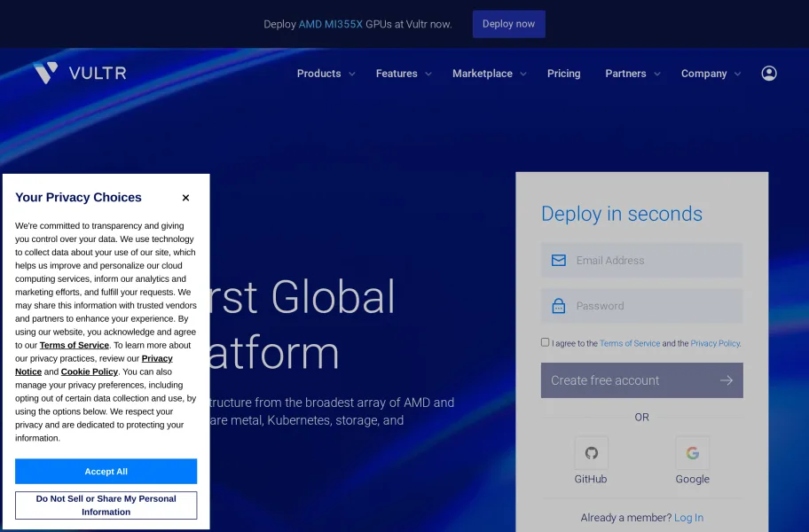Choose Do Not Sell or Share My Personal Information
The width and height of the screenshot is (809, 532).
pos(106,505)
